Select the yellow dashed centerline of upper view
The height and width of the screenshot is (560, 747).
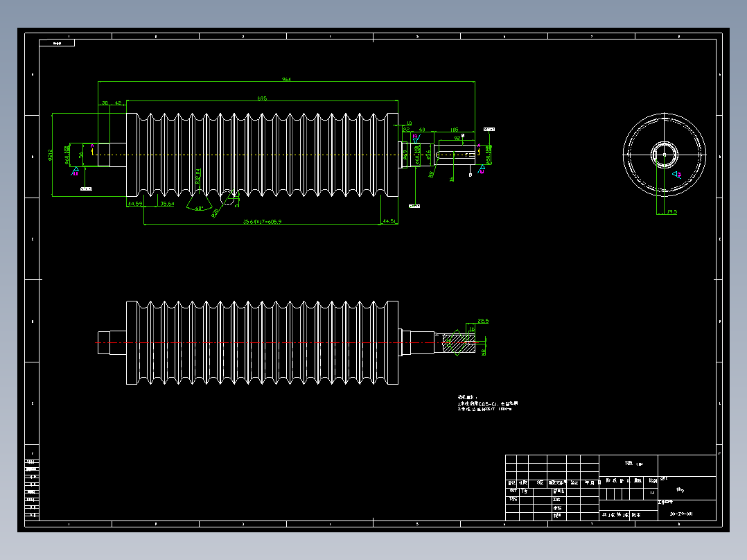(x=285, y=155)
